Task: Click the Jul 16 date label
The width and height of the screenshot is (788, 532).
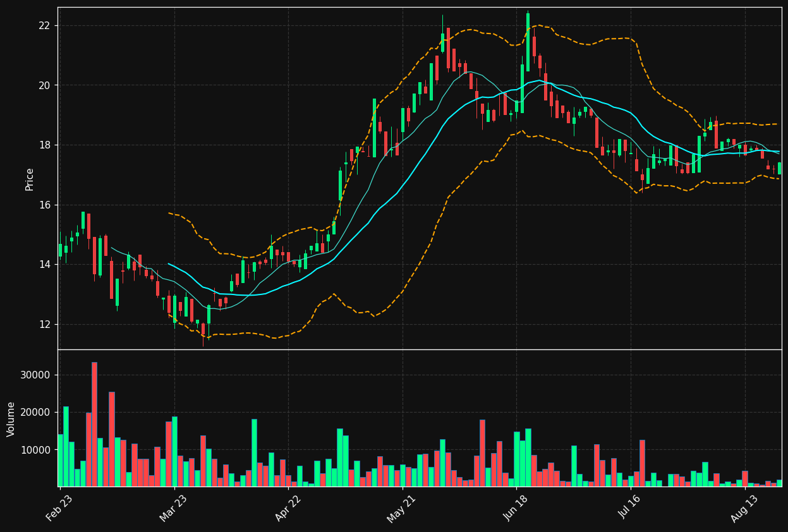Action: pyautogui.click(x=630, y=507)
